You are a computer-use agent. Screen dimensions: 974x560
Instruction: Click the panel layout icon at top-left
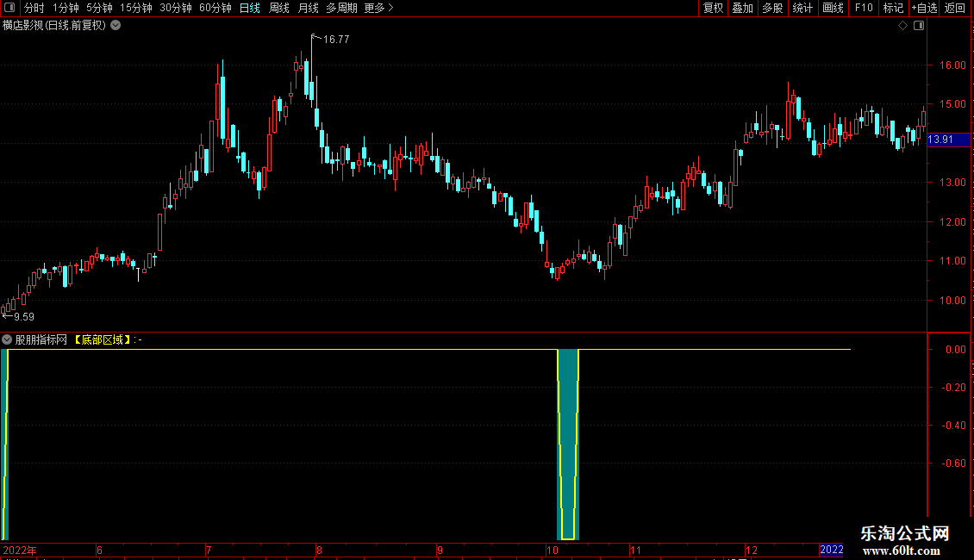click(x=9, y=8)
